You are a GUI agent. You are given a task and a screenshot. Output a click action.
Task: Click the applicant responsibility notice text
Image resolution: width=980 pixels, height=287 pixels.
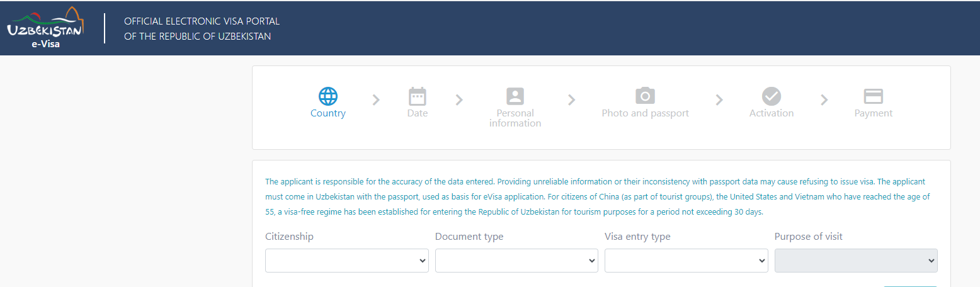point(598,197)
